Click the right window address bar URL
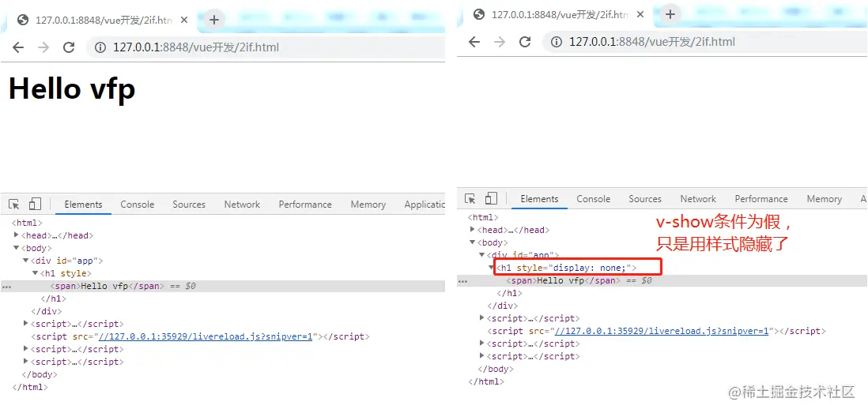The image size is (868, 413). coord(652,42)
